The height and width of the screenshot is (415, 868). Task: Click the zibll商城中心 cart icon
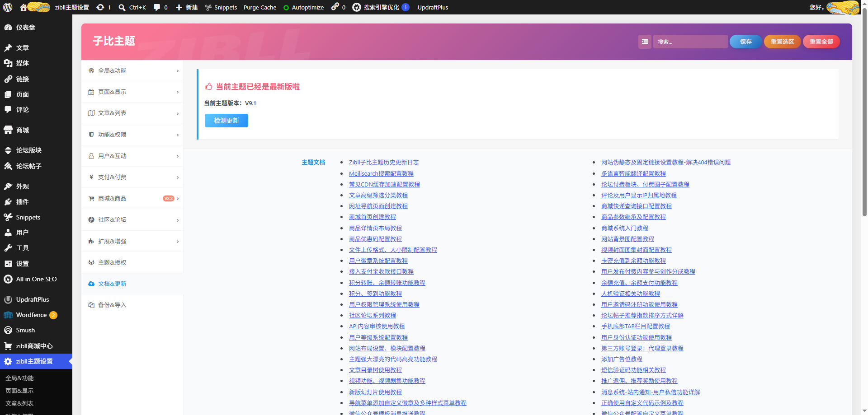[x=8, y=346]
